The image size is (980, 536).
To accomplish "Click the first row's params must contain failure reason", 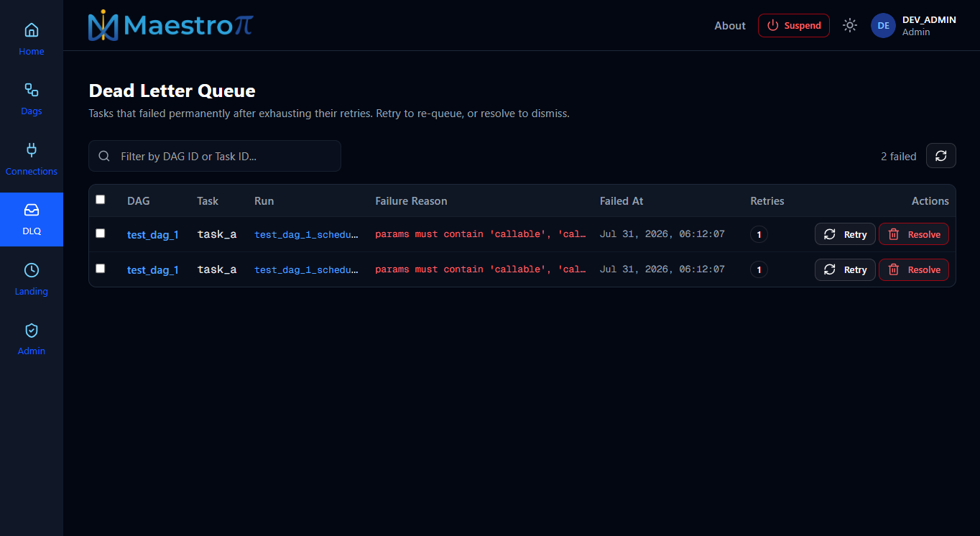I will pyautogui.click(x=481, y=234).
